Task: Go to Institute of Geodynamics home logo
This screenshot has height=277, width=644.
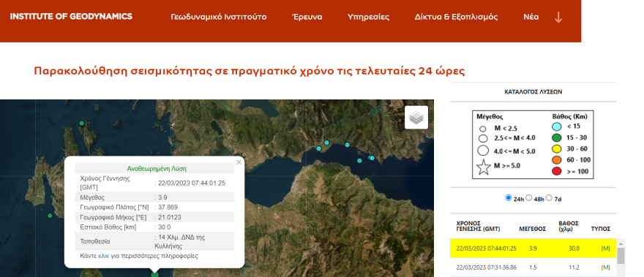Action: tap(71, 16)
